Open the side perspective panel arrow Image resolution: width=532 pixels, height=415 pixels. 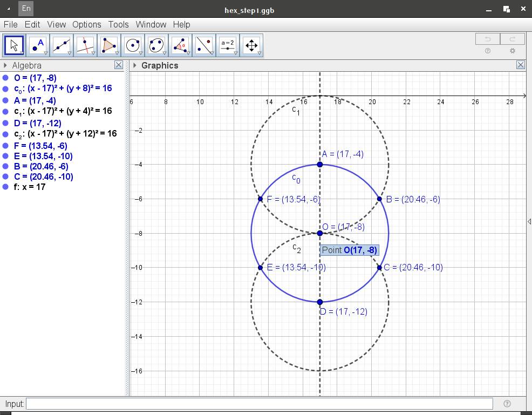(x=529, y=221)
